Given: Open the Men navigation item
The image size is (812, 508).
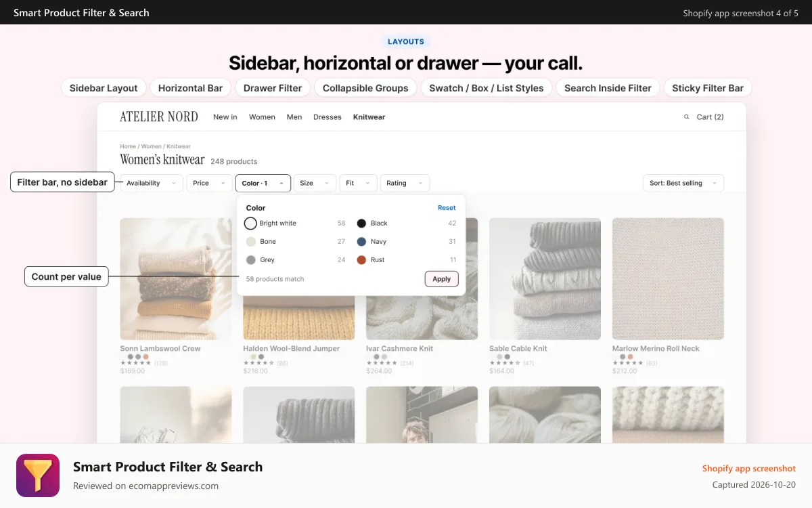Looking at the screenshot, I should pos(294,117).
